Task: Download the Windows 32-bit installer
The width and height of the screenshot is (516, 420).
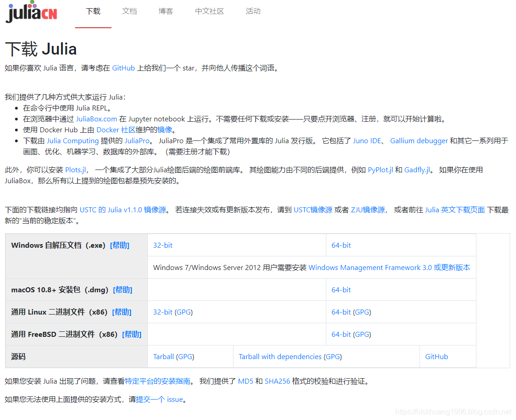Action: point(163,245)
